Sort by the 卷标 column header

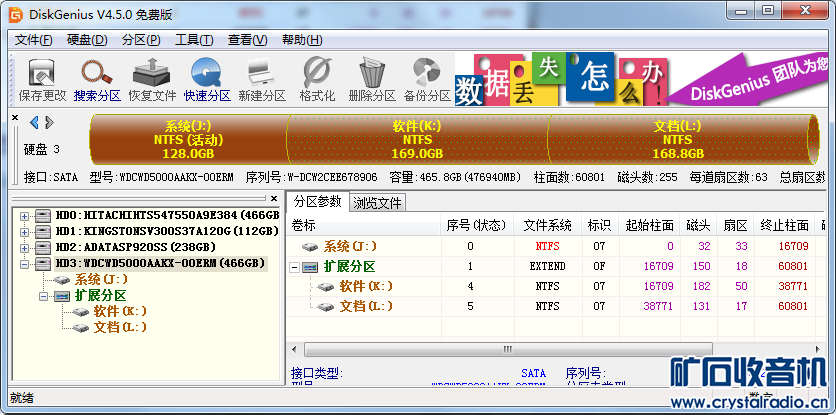364,226
